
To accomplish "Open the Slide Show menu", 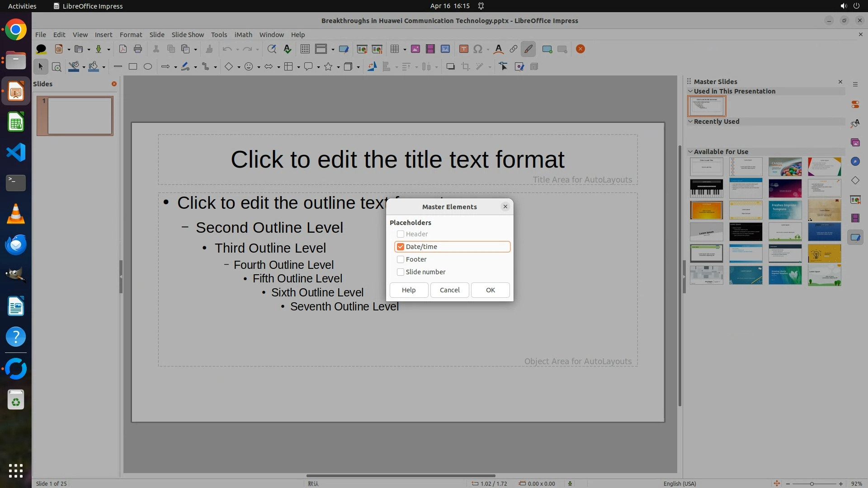I will point(188,35).
